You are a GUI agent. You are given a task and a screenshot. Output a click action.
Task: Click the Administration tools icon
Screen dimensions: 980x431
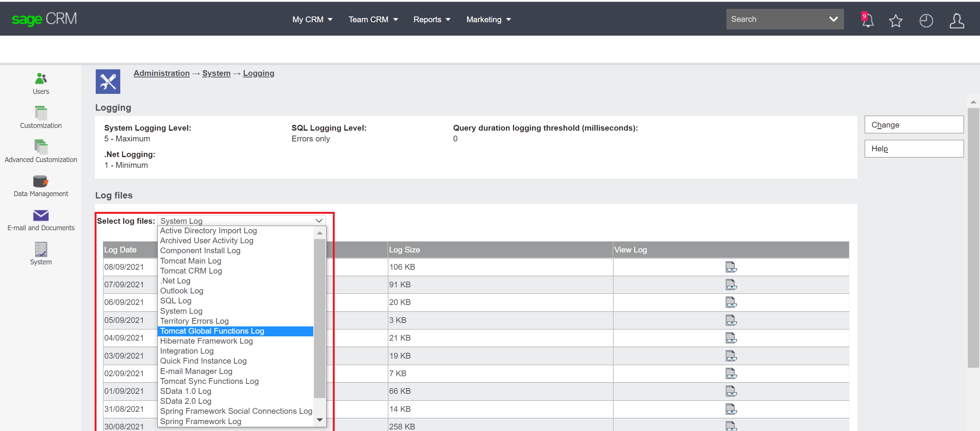point(108,81)
